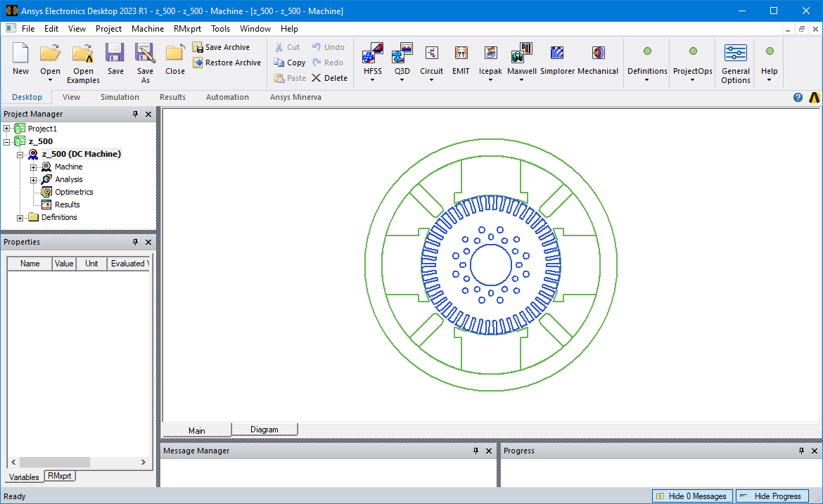Expand the Analysis tree node
The height and width of the screenshot is (504, 823).
tap(33, 180)
